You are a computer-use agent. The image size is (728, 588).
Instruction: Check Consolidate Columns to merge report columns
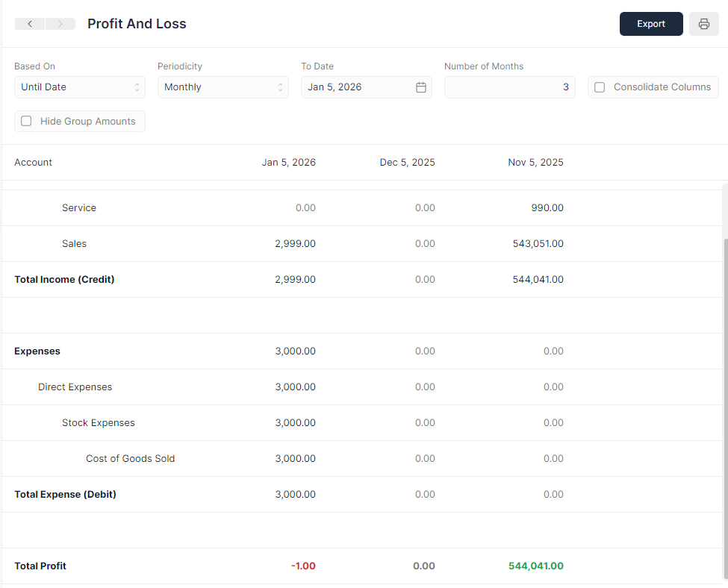(x=600, y=87)
